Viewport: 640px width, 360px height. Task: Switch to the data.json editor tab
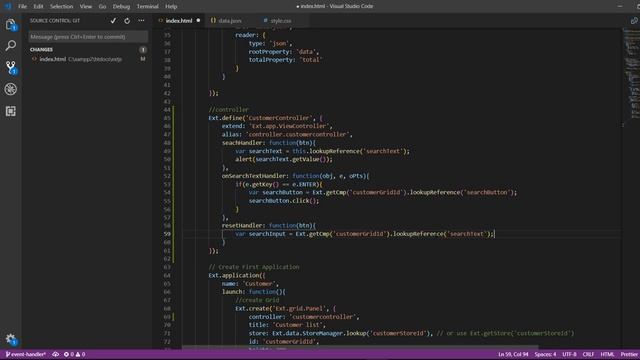tap(230, 20)
